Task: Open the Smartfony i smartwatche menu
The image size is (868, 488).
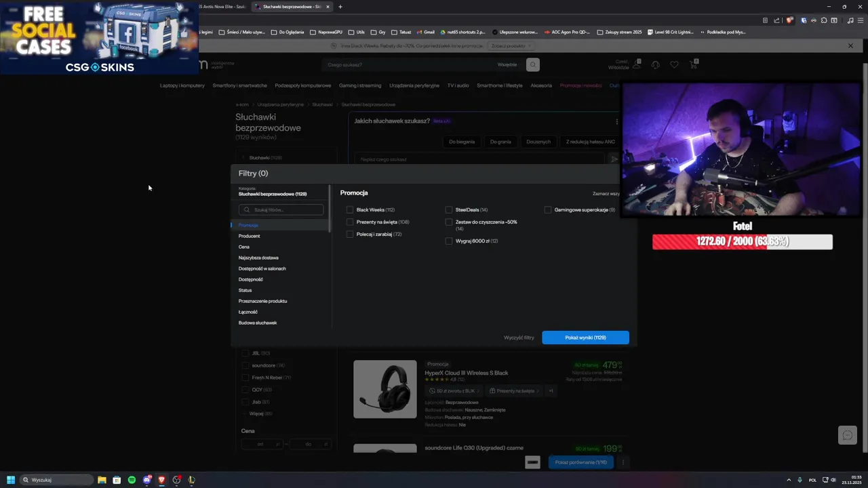Action: click(x=239, y=86)
